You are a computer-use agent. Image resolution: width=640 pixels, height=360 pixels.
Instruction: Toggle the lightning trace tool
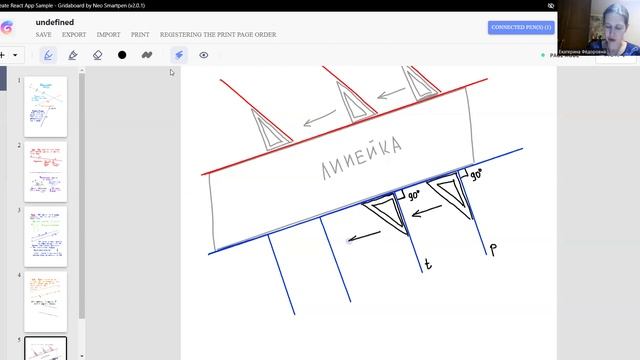[x=179, y=55]
